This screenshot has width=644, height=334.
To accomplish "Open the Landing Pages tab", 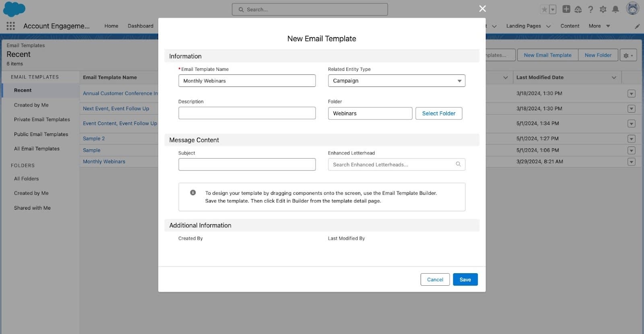I will pyautogui.click(x=523, y=26).
